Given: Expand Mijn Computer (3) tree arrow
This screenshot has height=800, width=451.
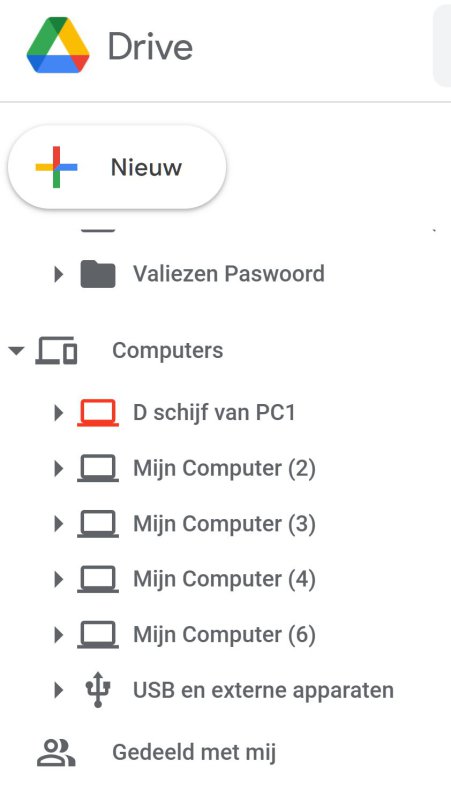Looking at the screenshot, I should pyautogui.click(x=59, y=524).
